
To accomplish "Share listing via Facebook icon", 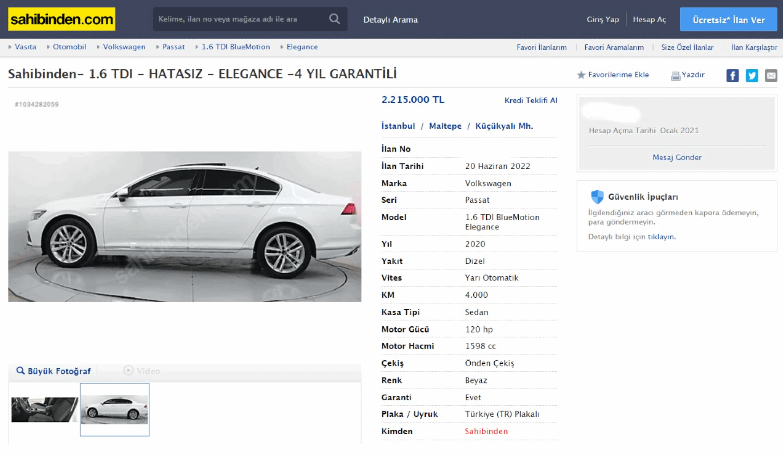I will click(732, 75).
